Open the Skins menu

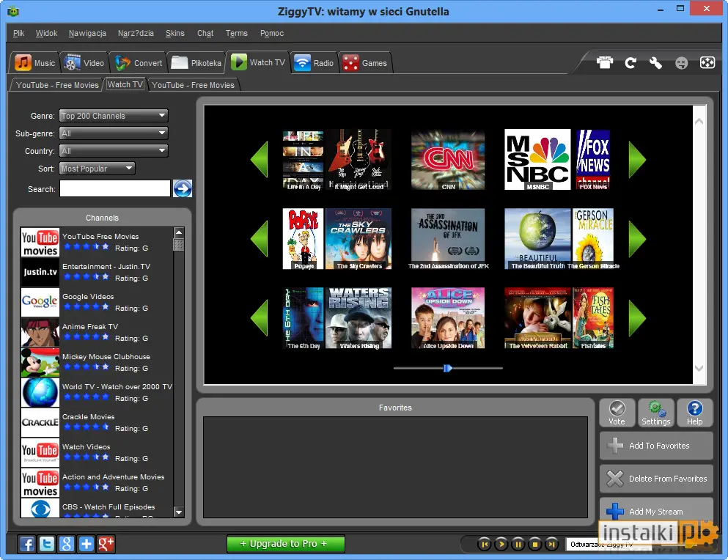[175, 34]
